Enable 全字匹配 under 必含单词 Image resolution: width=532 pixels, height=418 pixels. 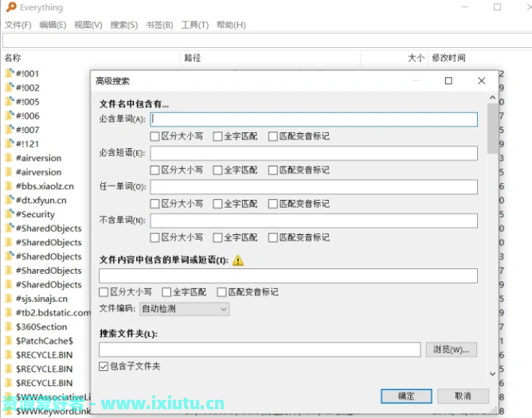coord(217,136)
